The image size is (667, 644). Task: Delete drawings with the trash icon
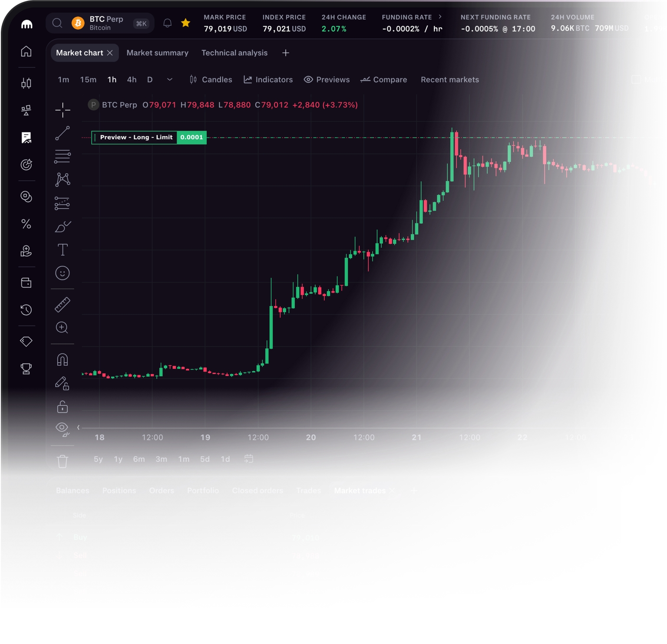(x=63, y=461)
